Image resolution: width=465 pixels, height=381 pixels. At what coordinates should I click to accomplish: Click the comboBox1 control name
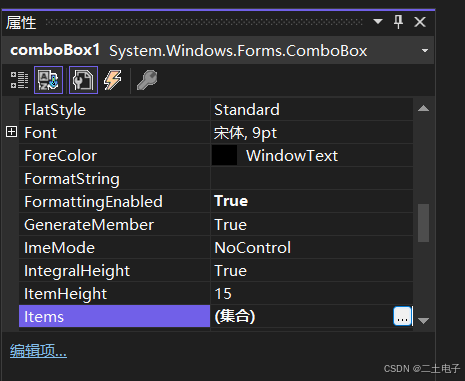pyautogui.click(x=55, y=50)
